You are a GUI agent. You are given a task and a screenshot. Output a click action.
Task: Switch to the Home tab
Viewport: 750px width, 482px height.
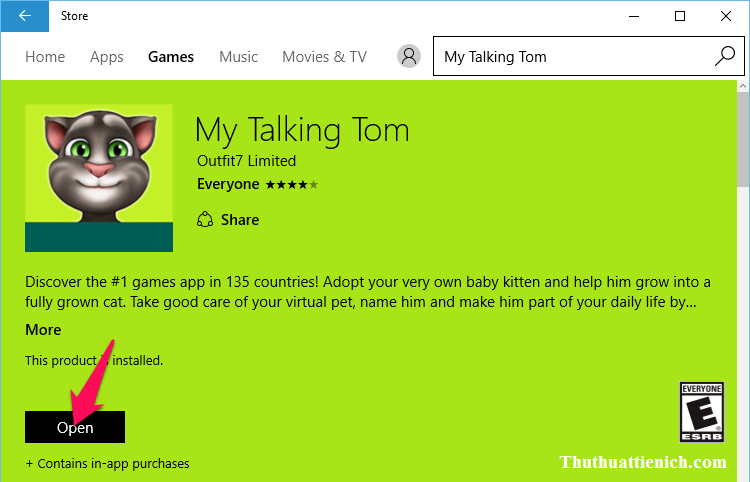point(45,57)
